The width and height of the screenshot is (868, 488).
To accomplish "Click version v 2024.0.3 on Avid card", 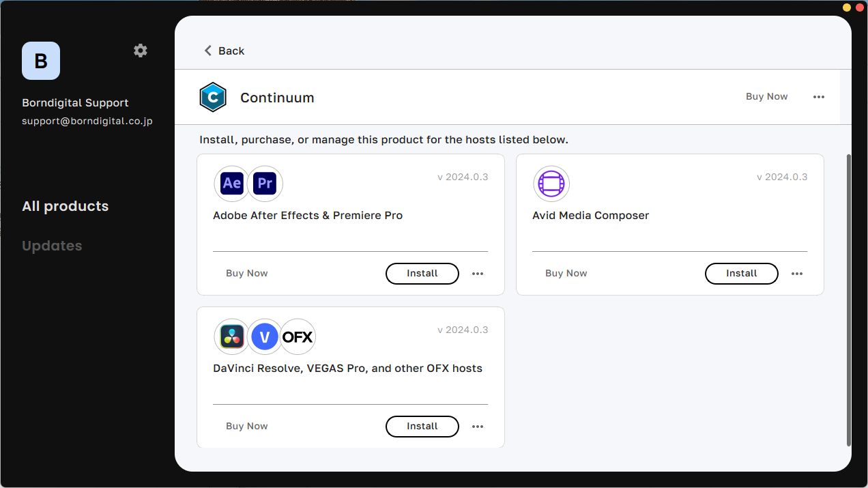I will 782,177.
